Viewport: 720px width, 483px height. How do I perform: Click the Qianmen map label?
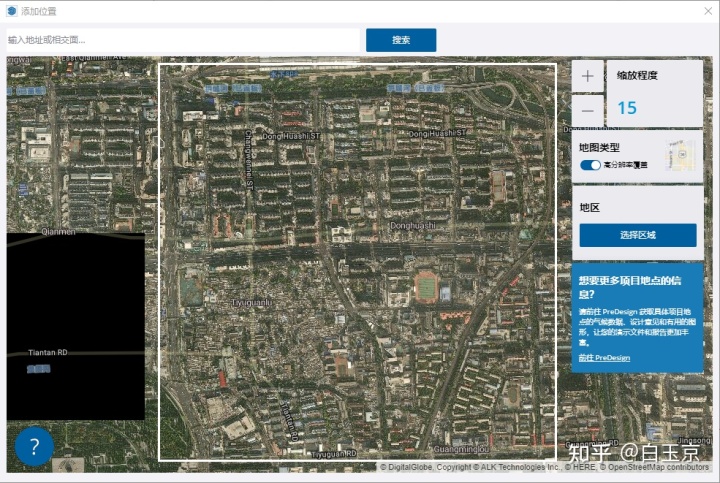(x=58, y=231)
